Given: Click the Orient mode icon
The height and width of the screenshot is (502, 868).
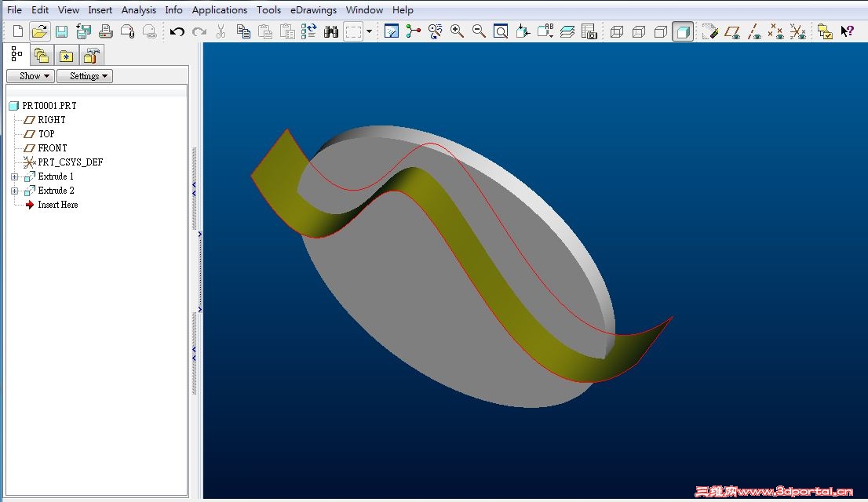Looking at the screenshot, I should (435, 31).
